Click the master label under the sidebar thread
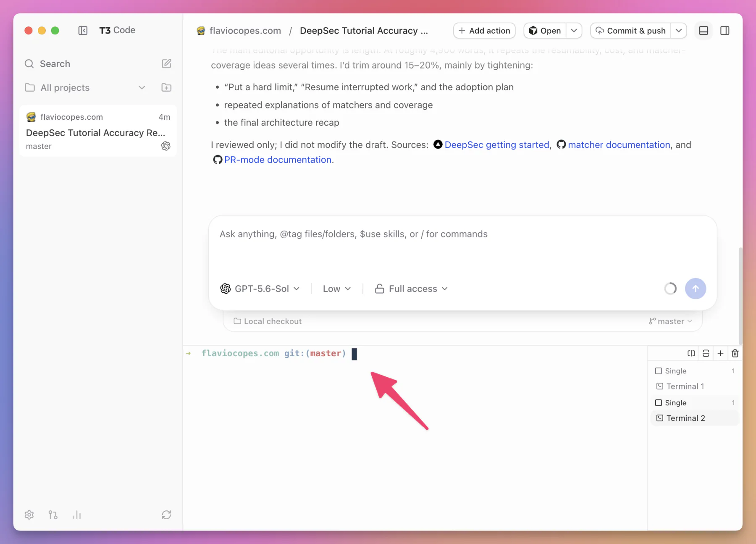Viewport: 756px width, 544px height. point(39,146)
